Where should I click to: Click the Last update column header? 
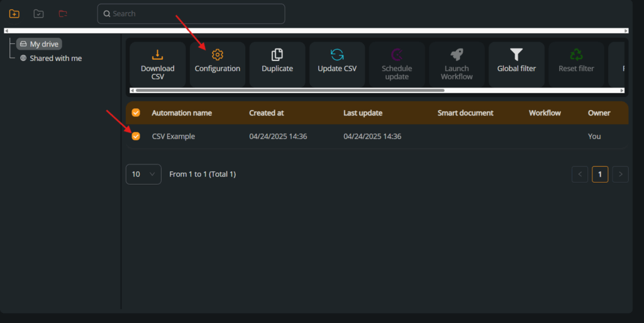[x=363, y=113]
